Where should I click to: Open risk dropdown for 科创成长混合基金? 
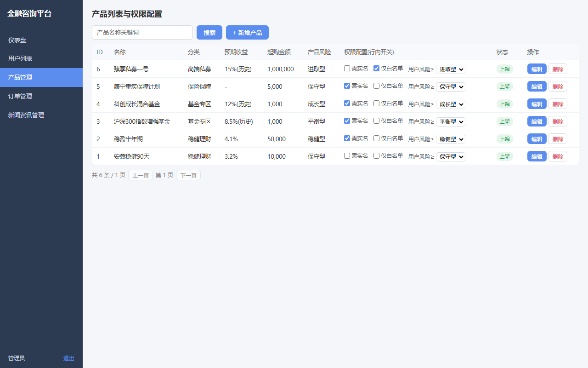[x=451, y=104]
